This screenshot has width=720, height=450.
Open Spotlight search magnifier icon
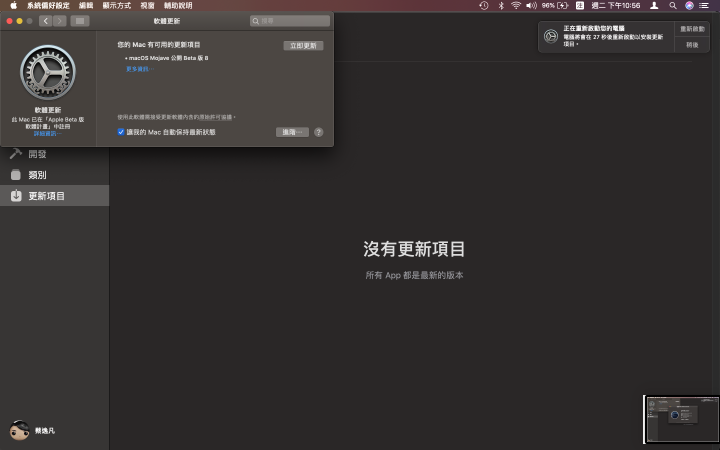pos(673,6)
